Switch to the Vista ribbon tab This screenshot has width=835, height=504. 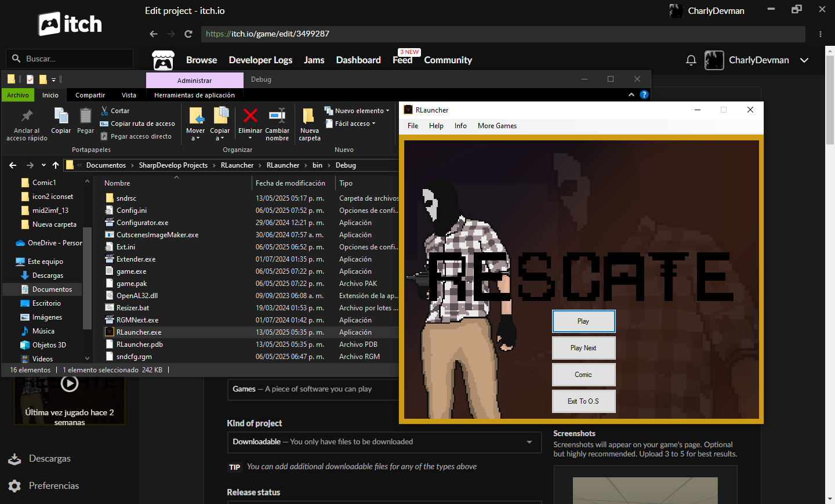(129, 95)
